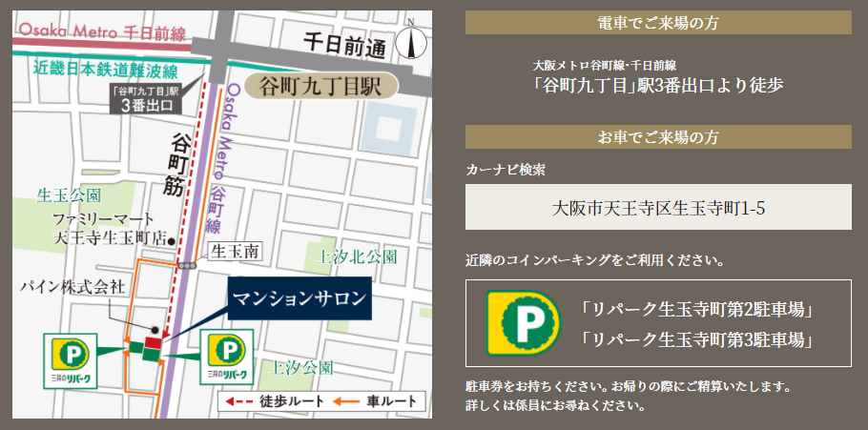This screenshot has height=430, width=868.
Task: Click the address field 大阪市天王寺区生玉寺町1-5
Action: coord(658,207)
